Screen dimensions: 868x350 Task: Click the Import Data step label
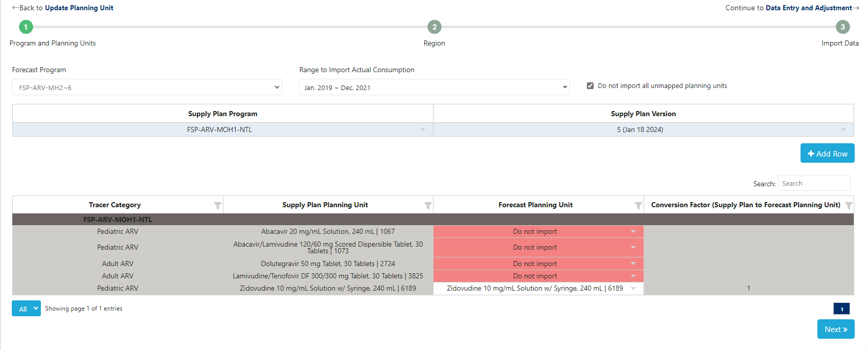[840, 43]
